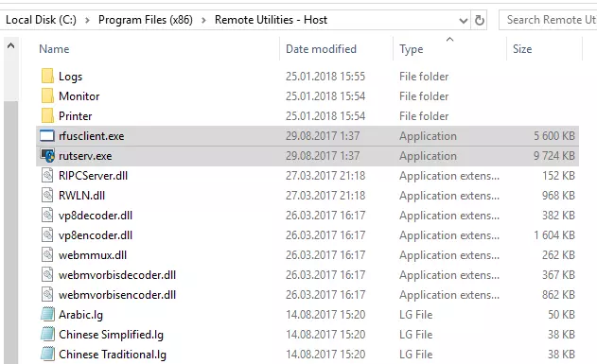The height and width of the screenshot is (364, 597).
Task: Expand the chevron after Local Disk (C:)
Action: pyautogui.click(x=87, y=20)
